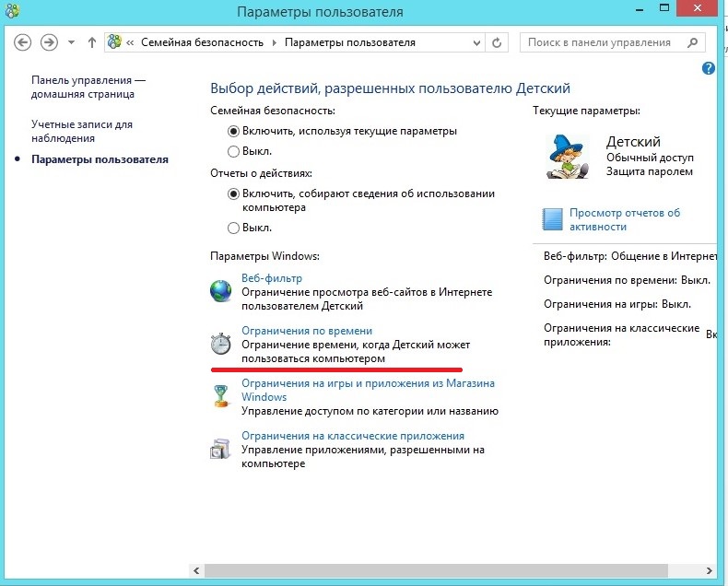Open Панель управления — домашняя страница link

point(88,87)
